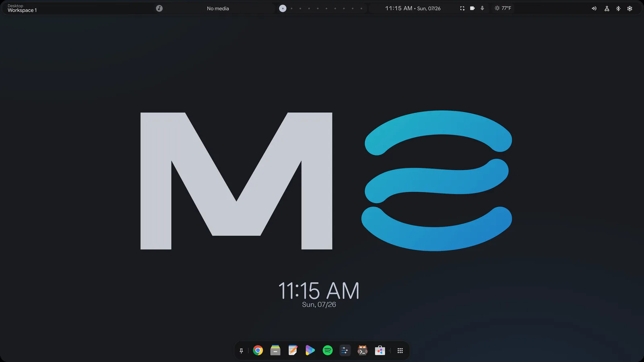This screenshot has width=644, height=362.
Task: Open the sliders settings app in dock
Action: 345,350
